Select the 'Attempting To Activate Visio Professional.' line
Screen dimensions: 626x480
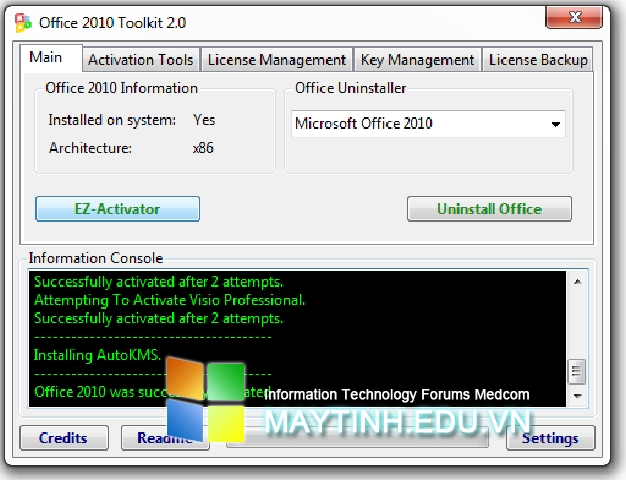coord(170,300)
